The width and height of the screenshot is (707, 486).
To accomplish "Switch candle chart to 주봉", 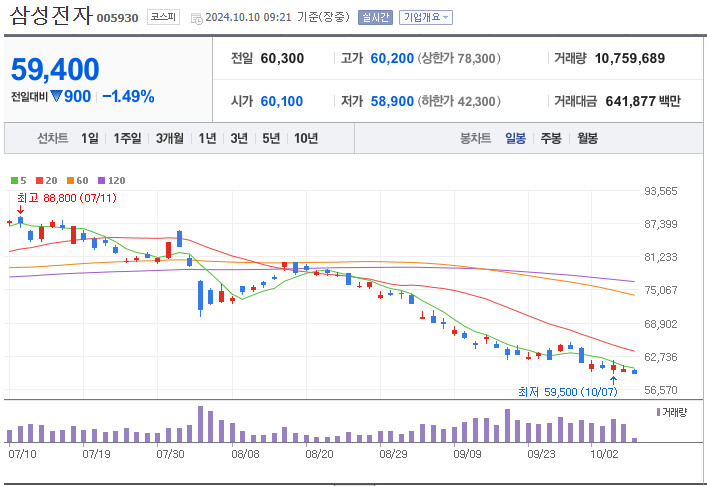I will point(551,139).
